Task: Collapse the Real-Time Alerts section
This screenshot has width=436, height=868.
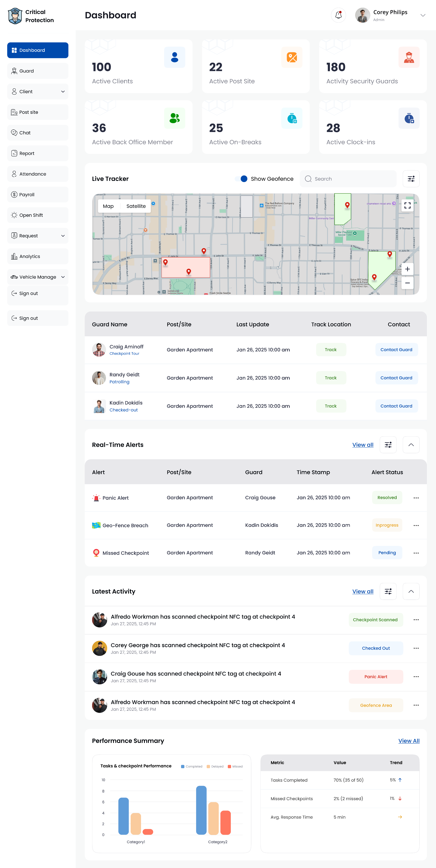Action: 411,445
